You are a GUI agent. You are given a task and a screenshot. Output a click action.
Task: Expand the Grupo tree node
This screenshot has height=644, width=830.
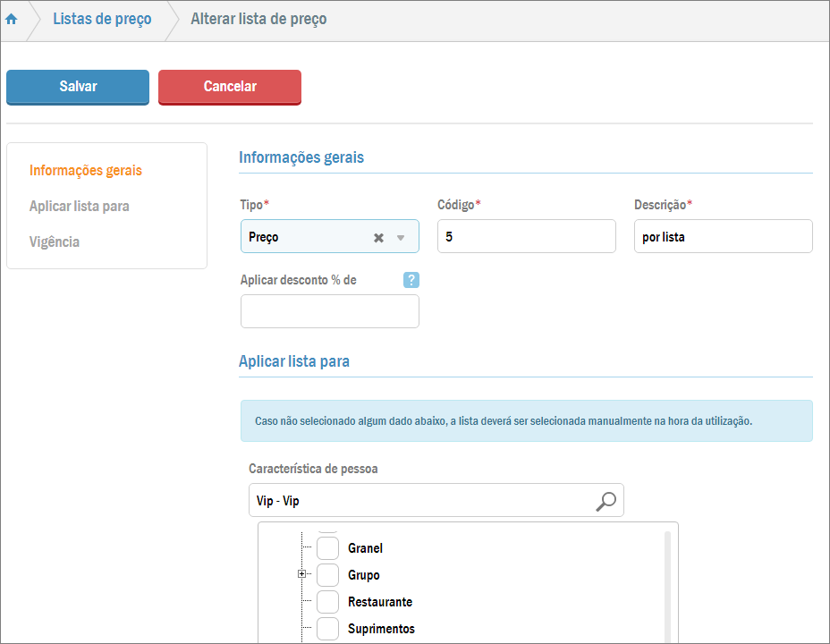pos(302,574)
